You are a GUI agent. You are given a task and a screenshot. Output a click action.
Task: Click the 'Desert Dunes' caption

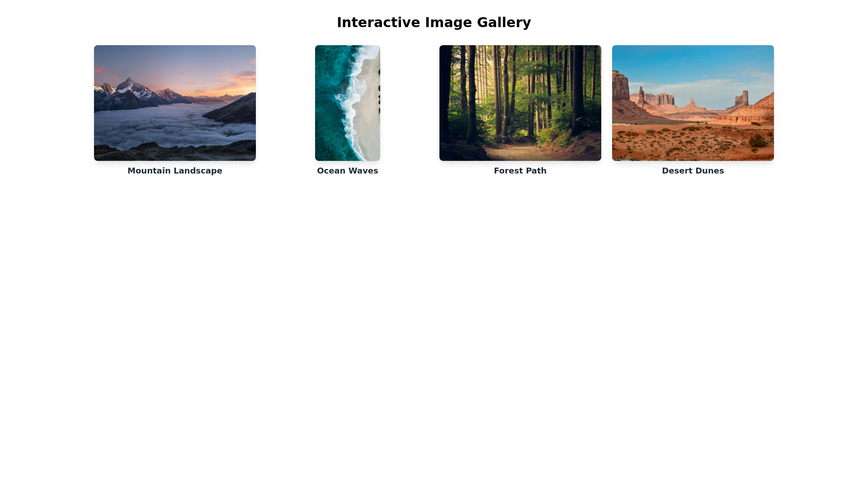(693, 171)
